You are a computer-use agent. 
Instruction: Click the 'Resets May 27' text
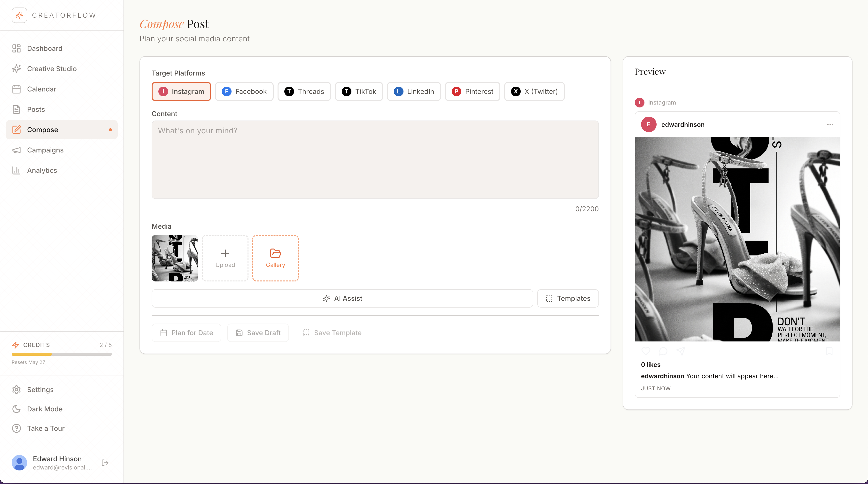[x=28, y=363]
